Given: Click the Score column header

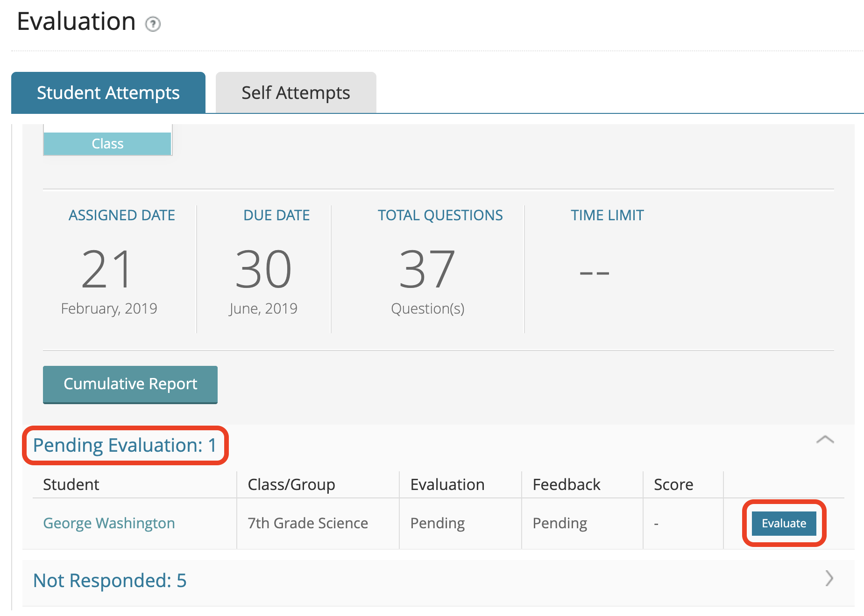Looking at the screenshot, I should [x=673, y=484].
